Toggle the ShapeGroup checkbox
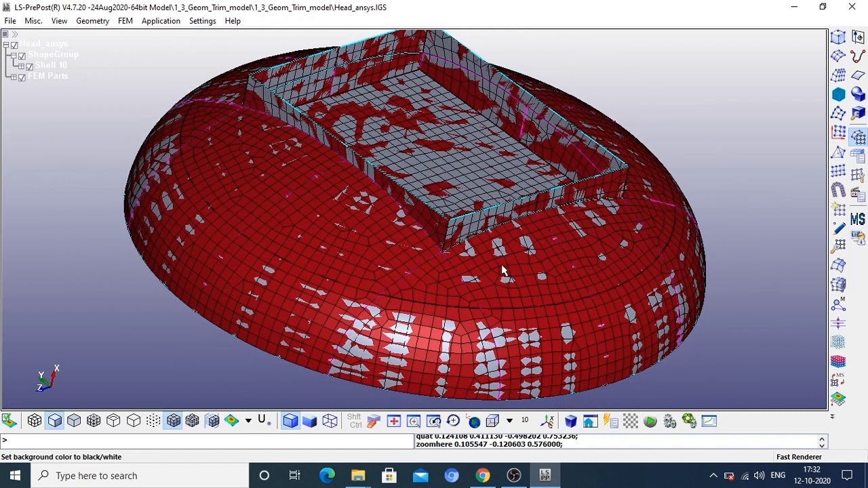The image size is (868, 488). [x=22, y=56]
